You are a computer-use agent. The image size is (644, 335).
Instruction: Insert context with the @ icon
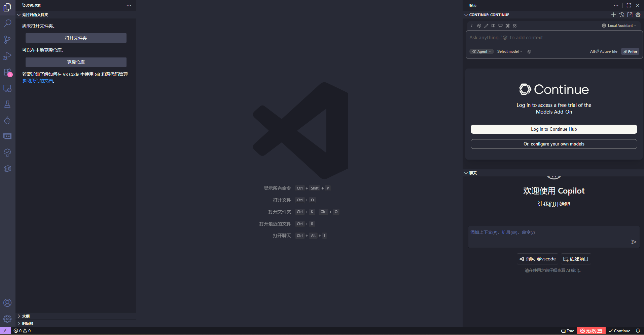pyautogui.click(x=529, y=52)
